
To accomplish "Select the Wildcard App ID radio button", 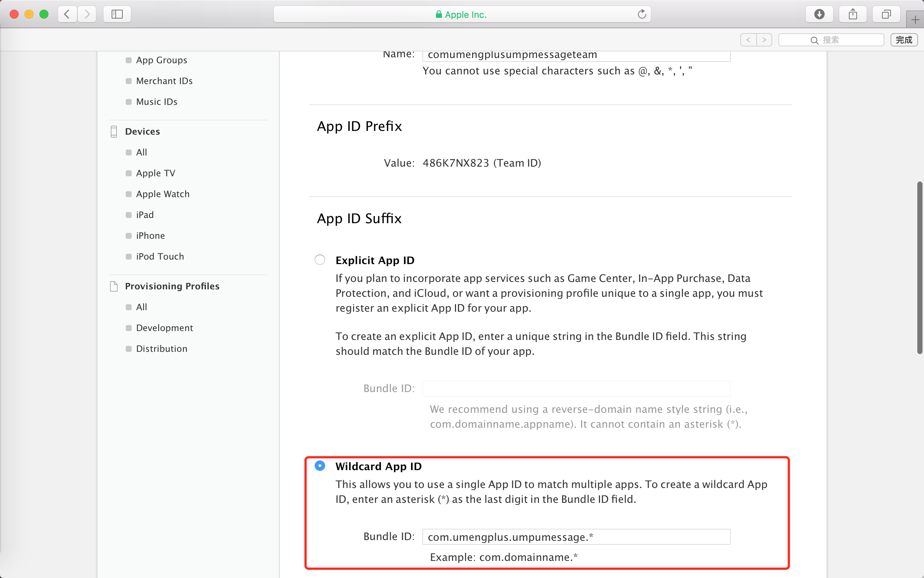I will (320, 466).
